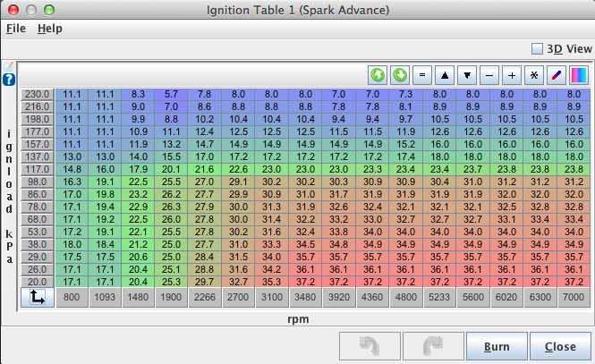
Task: Click the notes pencil icon above help
Action: [9, 66]
